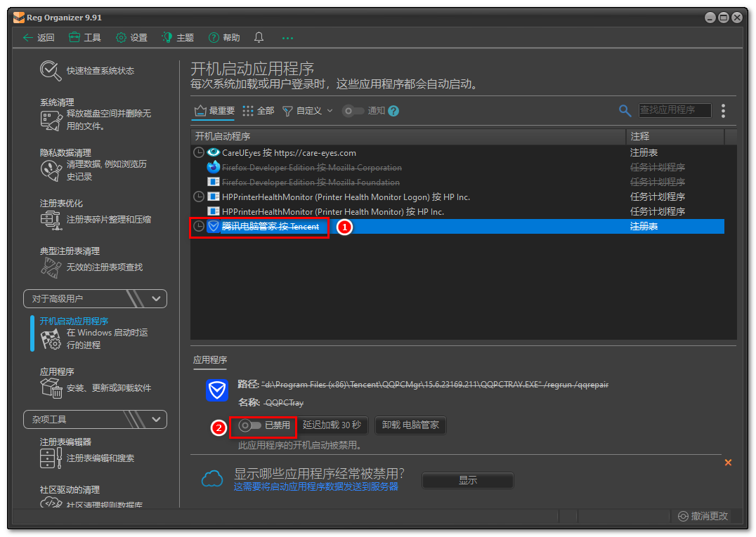Open the 应用程序 uninstall box icon
756x537 pixels.
[x=51, y=388]
